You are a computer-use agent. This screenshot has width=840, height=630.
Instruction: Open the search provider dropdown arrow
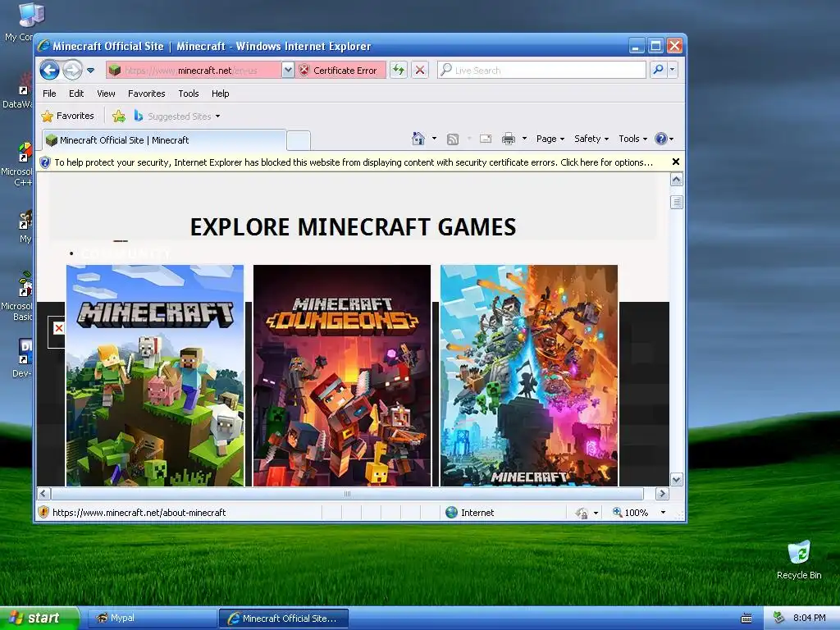point(673,70)
